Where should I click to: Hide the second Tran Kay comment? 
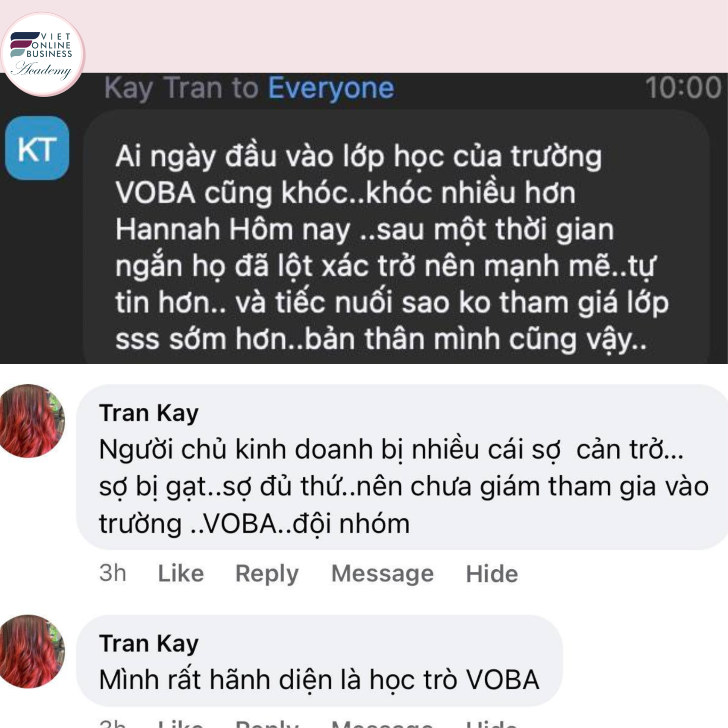click(492, 724)
